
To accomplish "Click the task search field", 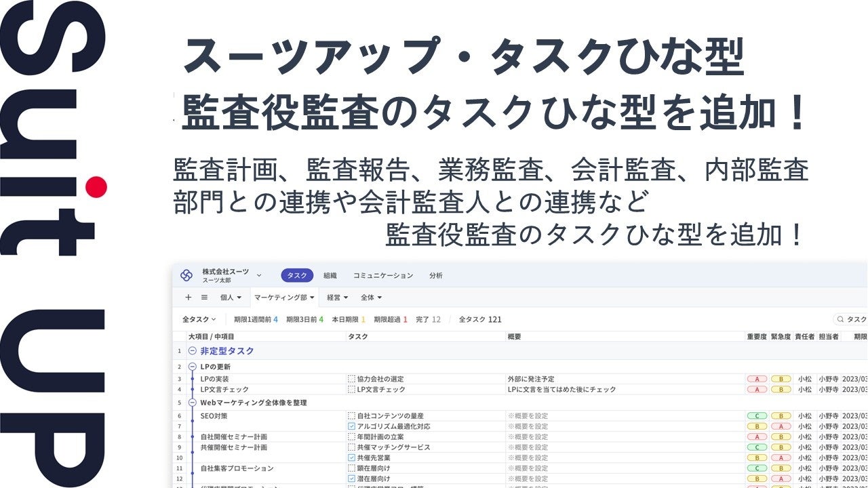I will (850, 319).
